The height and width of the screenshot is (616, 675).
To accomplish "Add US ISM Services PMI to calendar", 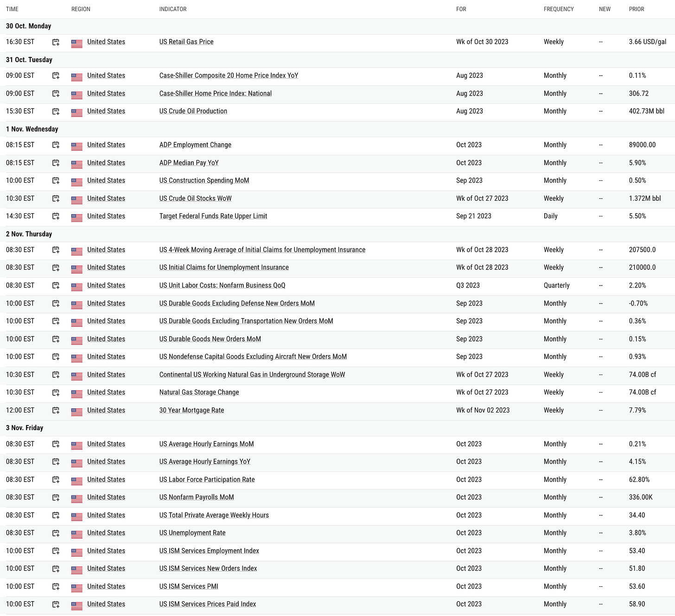I will (56, 586).
